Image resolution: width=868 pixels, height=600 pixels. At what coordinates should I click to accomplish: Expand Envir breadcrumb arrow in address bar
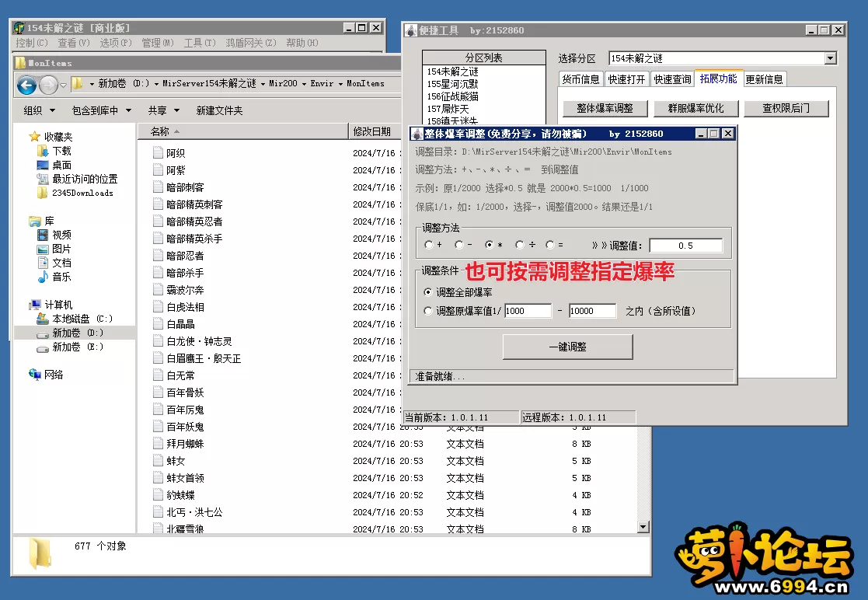pos(340,84)
